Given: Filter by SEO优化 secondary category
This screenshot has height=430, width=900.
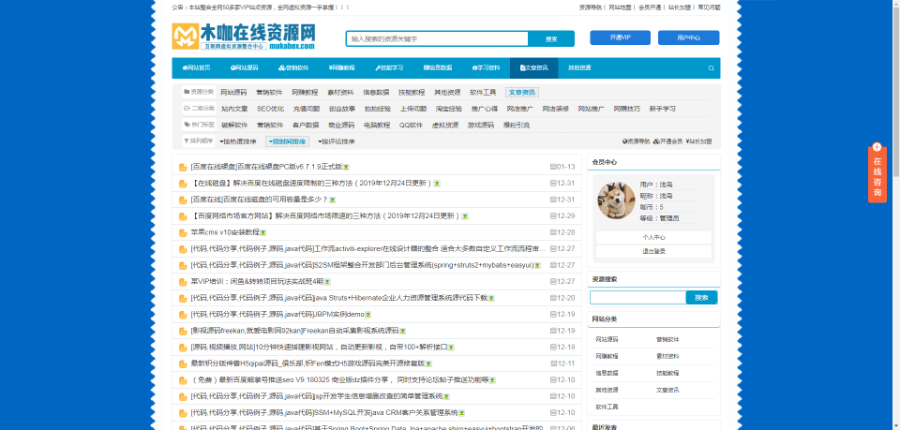Looking at the screenshot, I should pos(270,108).
